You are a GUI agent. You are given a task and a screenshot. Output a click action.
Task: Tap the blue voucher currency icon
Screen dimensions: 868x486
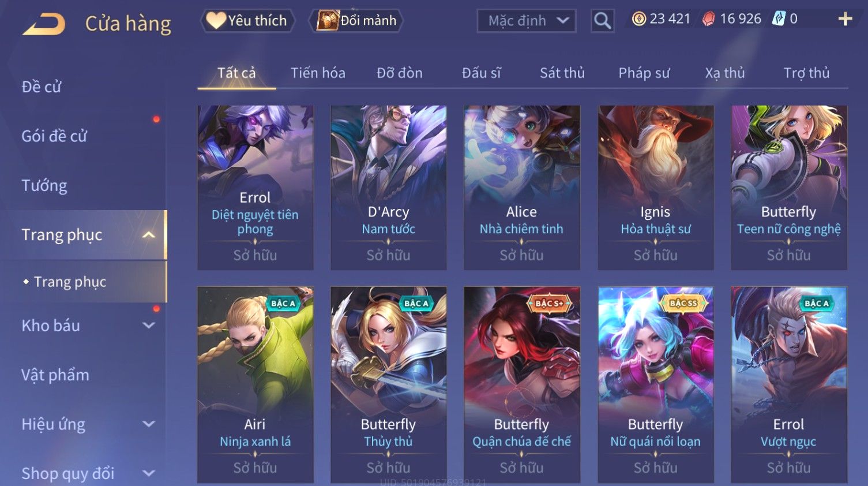click(779, 19)
